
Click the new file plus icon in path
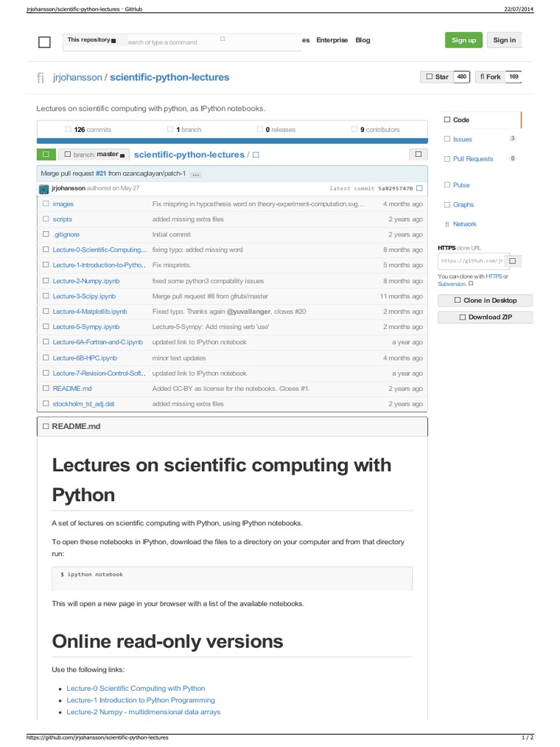[255, 155]
